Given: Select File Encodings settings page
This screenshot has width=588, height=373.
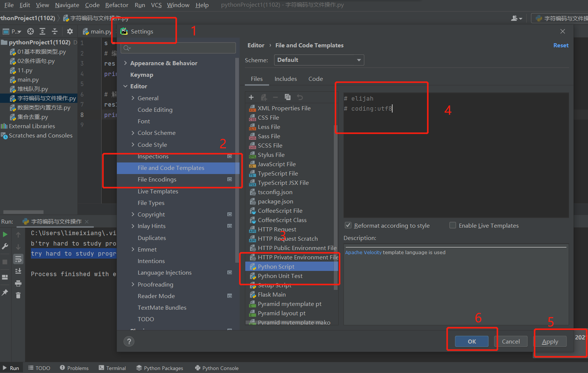Looking at the screenshot, I should [x=178, y=180].
